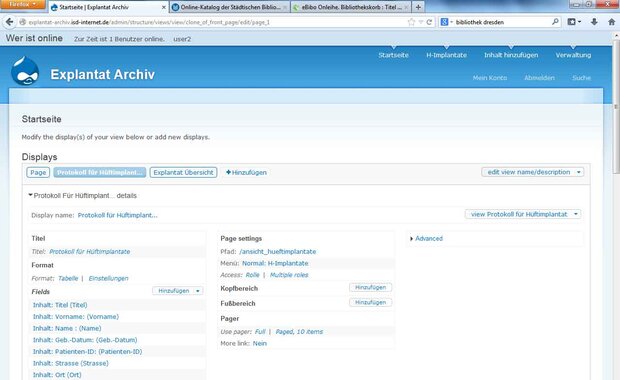The image size is (620, 380).
Task: Edit pager setting Paged, 10 items
Action: click(299, 332)
